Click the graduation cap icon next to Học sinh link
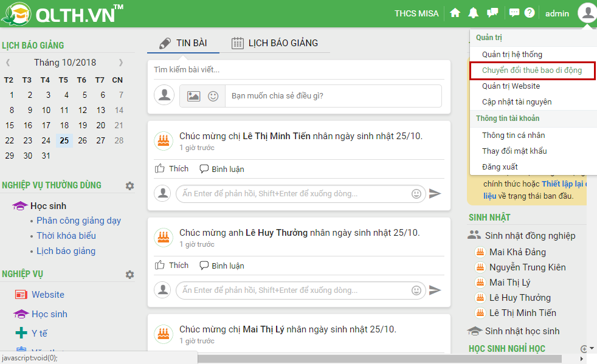The width and height of the screenshot is (597, 364). click(x=21, y=314)
